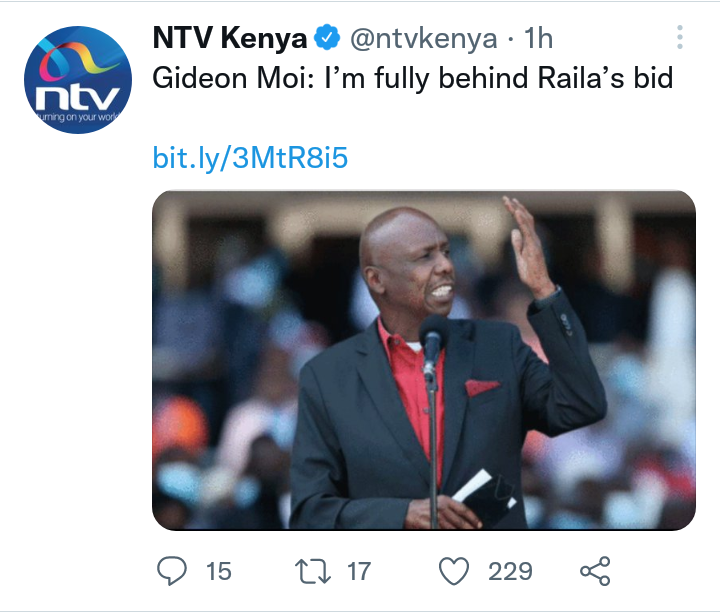This screenshot has height=612, width=720.
Task: Open the three-dot more options menu
Action: 680,37
